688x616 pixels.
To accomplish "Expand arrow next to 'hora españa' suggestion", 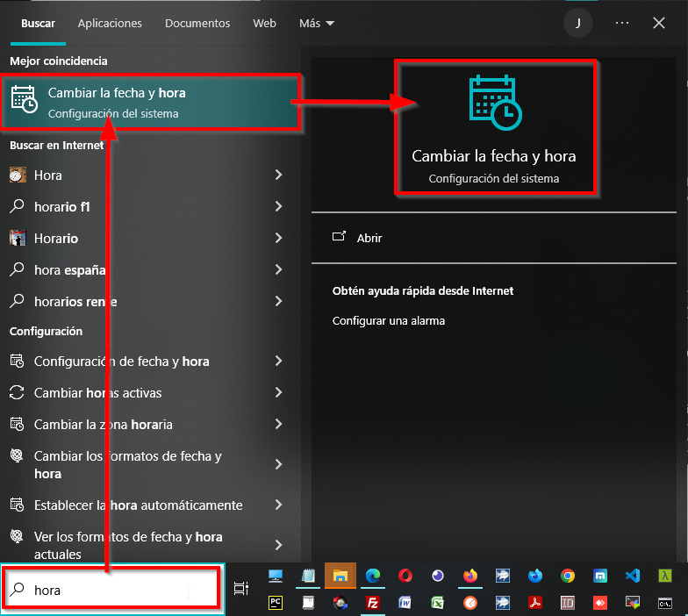I will tap(278, 269).
